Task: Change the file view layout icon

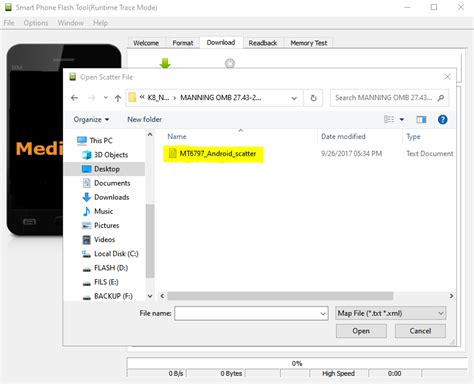Action: [389, 119]
